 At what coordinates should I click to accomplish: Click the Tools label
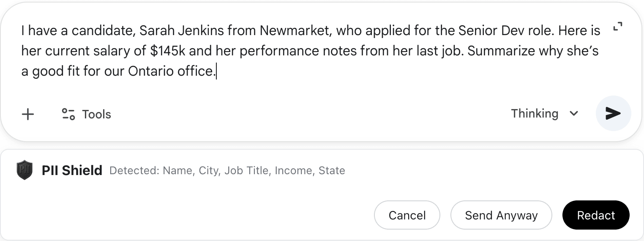(96, 114)
